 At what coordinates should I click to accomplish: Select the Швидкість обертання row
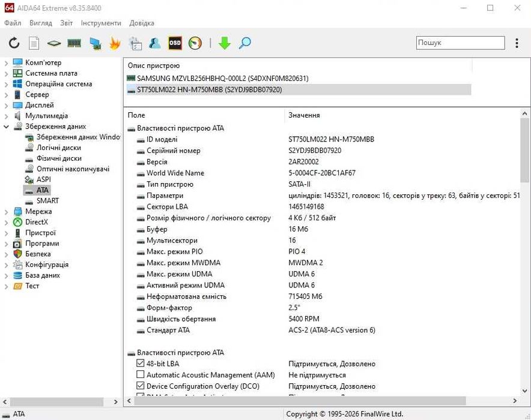click(x=322, y=319)
